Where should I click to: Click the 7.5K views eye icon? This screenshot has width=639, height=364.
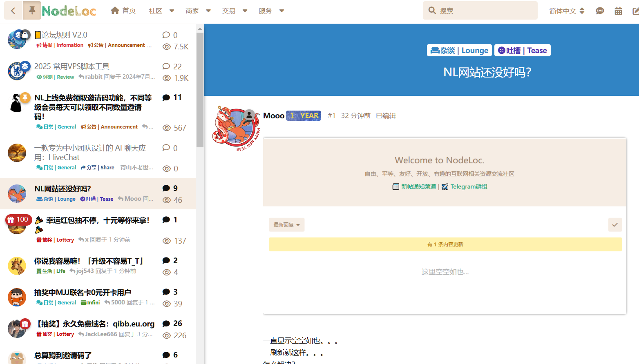tap(167, 47)
